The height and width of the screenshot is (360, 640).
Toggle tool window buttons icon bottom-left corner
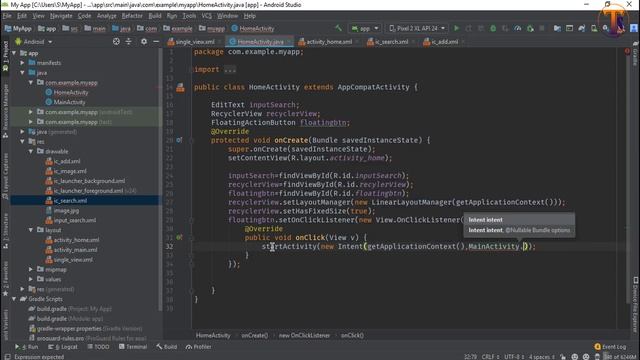pos(7,357)
